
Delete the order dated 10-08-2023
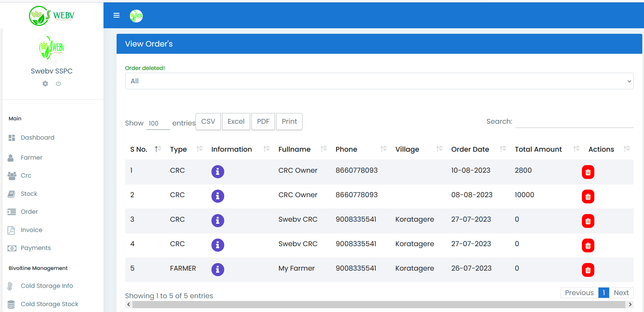[x=588, y=172]
